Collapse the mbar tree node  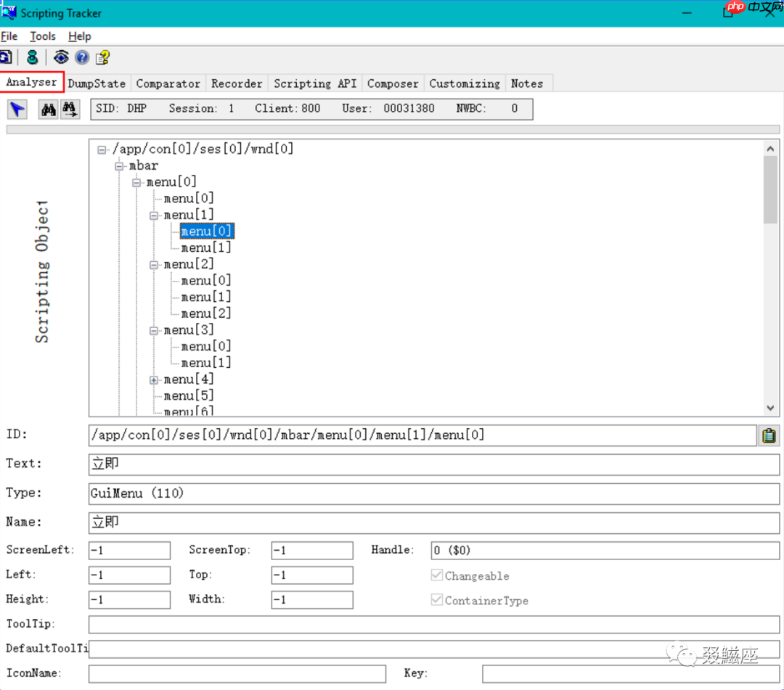point(120,165)
